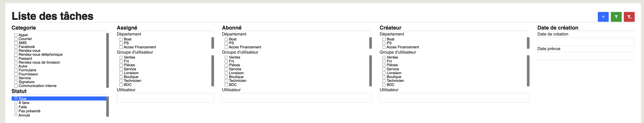Screen dimensions: 644x123
Task: Tick Technicien under Créateur user groups
Action: (x=384, y=81)
